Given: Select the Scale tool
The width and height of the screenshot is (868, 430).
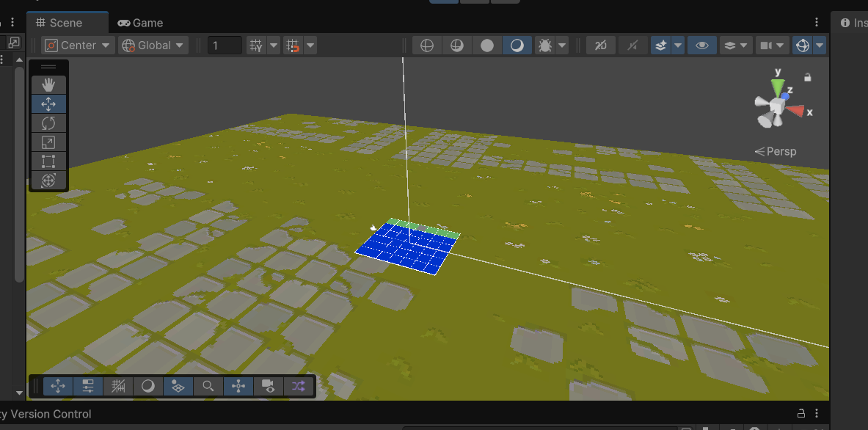Looking at the screenshot, I should [48, 142].
